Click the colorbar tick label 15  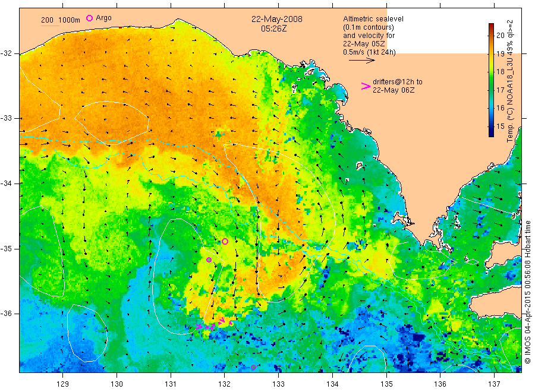point(500,127)
